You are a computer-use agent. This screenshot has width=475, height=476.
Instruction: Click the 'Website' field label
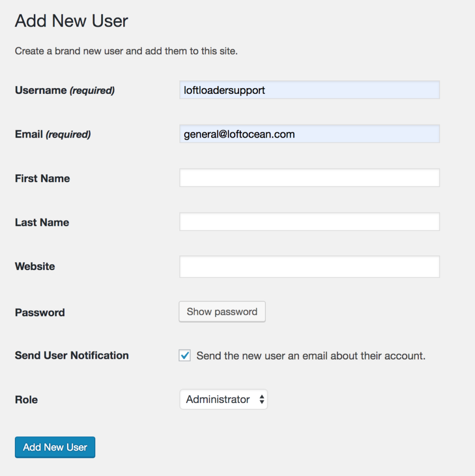(x=35, y=266)
